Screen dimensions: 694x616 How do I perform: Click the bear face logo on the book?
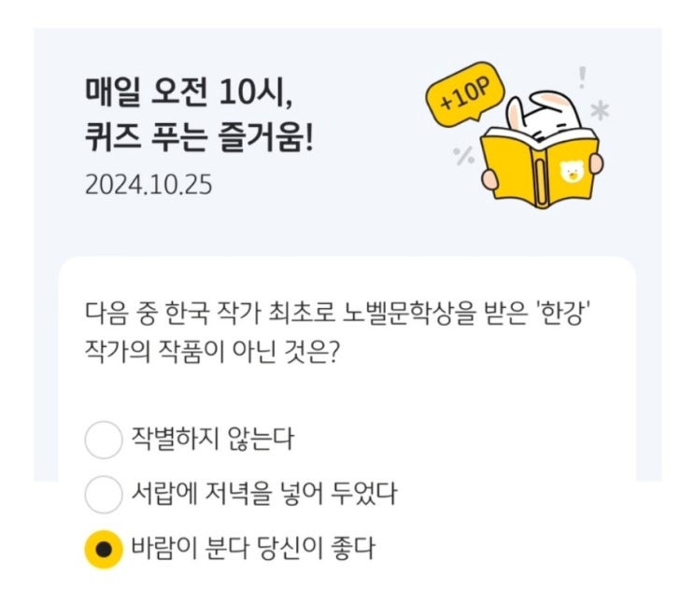point(572,172)
